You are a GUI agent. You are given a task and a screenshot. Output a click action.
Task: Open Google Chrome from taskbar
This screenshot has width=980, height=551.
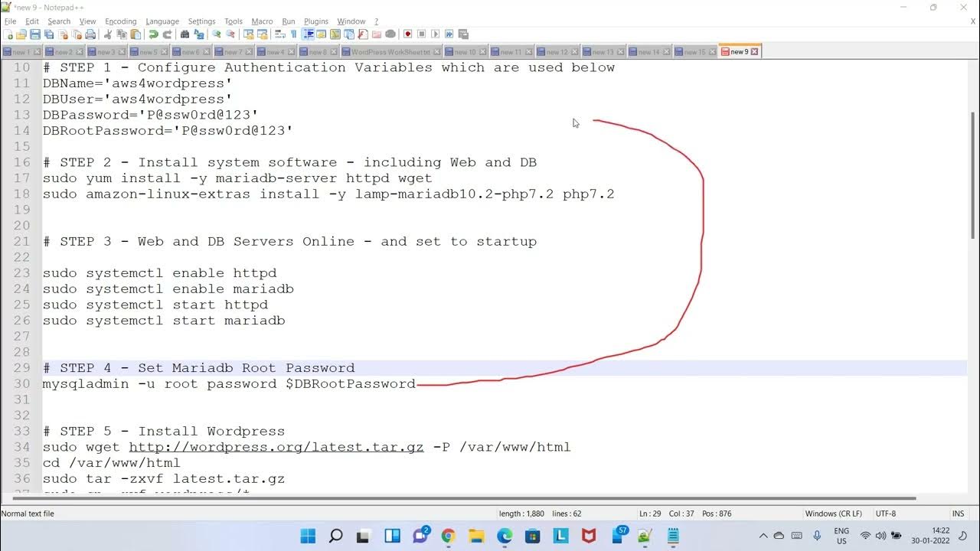coord(448,536)
